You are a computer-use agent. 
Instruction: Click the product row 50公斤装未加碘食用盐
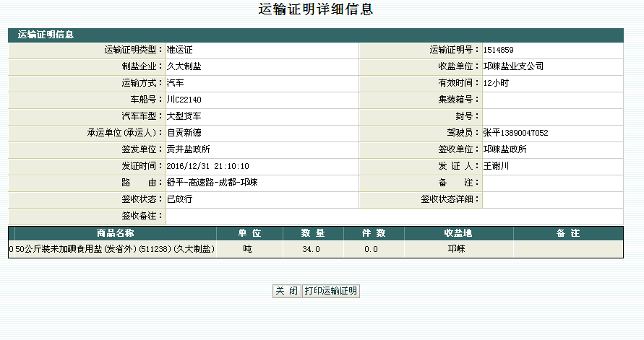pos(116,249)
